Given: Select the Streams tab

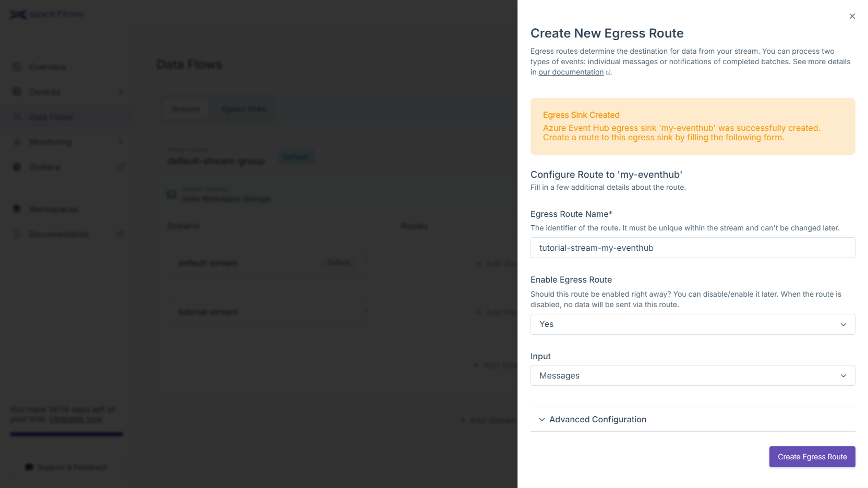Looking at the screenshot, I should click(186, 109).
